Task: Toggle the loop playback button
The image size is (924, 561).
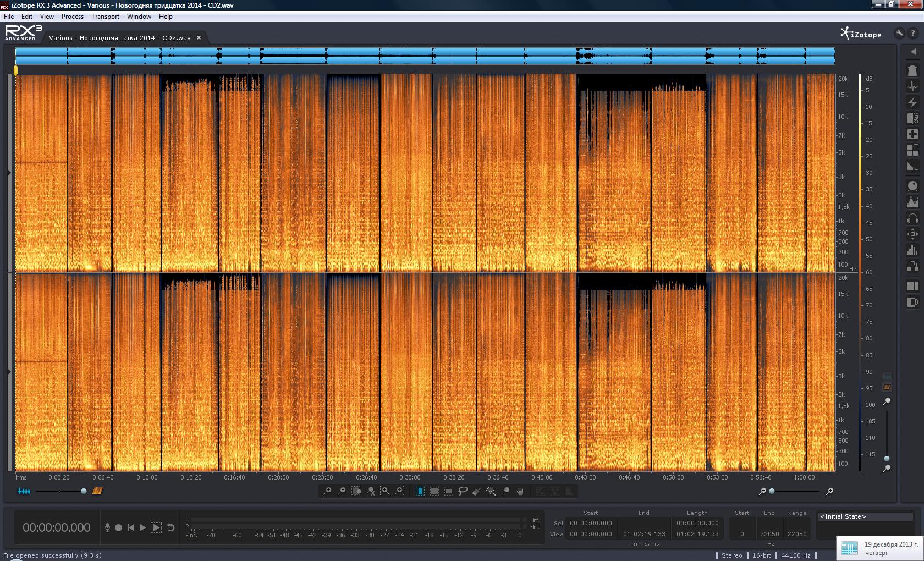Action: 170,527
